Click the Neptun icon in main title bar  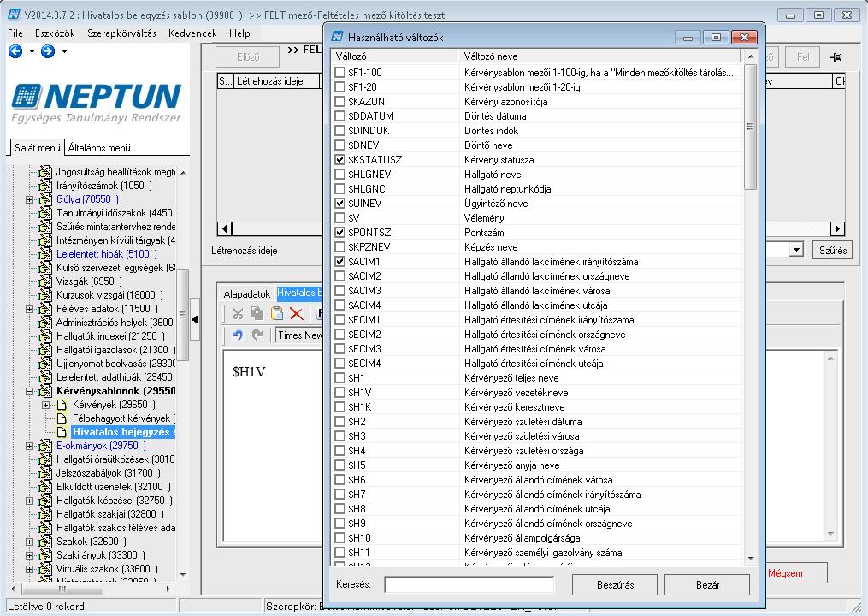tap(14, 15)
